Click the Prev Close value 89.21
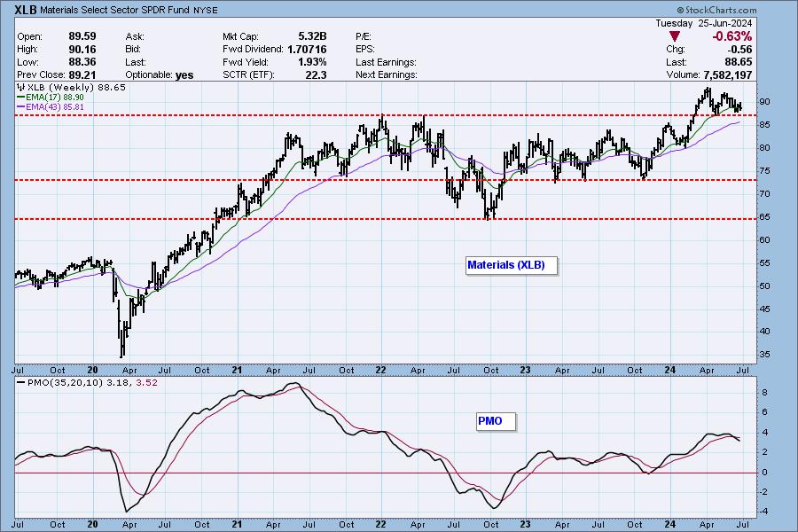The width and height of the screenshot is (798, 532). 82,74
